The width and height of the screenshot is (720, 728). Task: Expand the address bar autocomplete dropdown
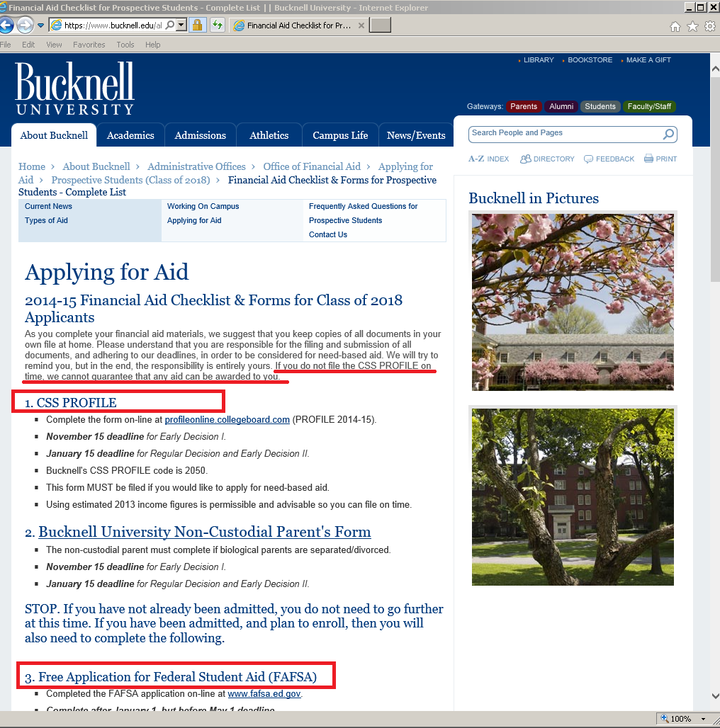tap(181, 25)
